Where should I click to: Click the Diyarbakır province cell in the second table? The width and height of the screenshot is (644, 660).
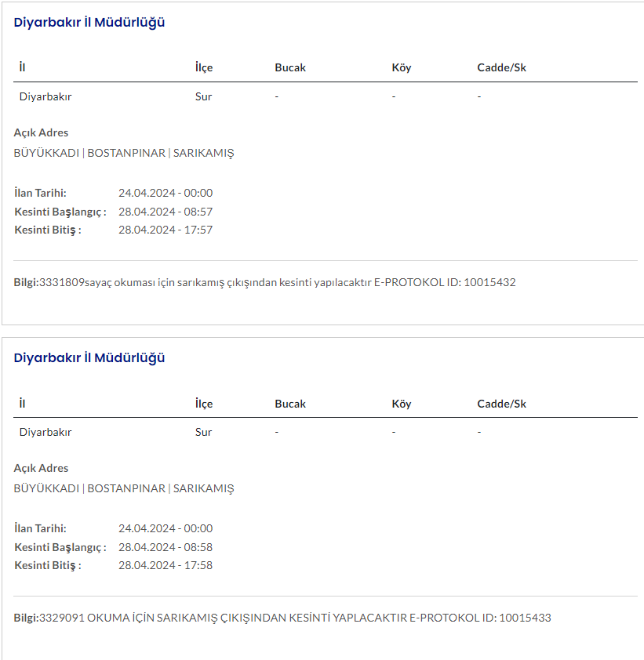(45, 432)
